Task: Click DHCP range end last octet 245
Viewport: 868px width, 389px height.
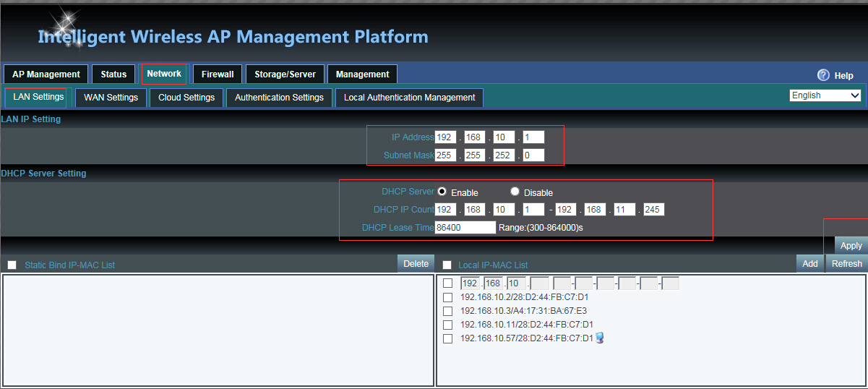Action: pyautogui.click(x=653, y=210)
